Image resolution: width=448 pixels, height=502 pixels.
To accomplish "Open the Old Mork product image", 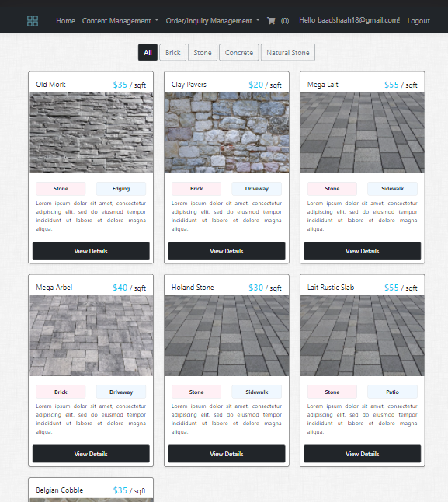I will coord(91,133).
